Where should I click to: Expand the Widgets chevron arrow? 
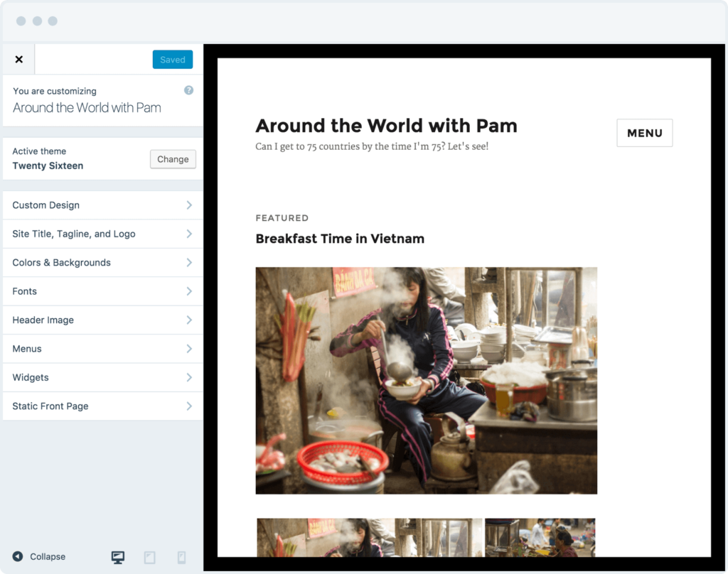pos(189,377)
